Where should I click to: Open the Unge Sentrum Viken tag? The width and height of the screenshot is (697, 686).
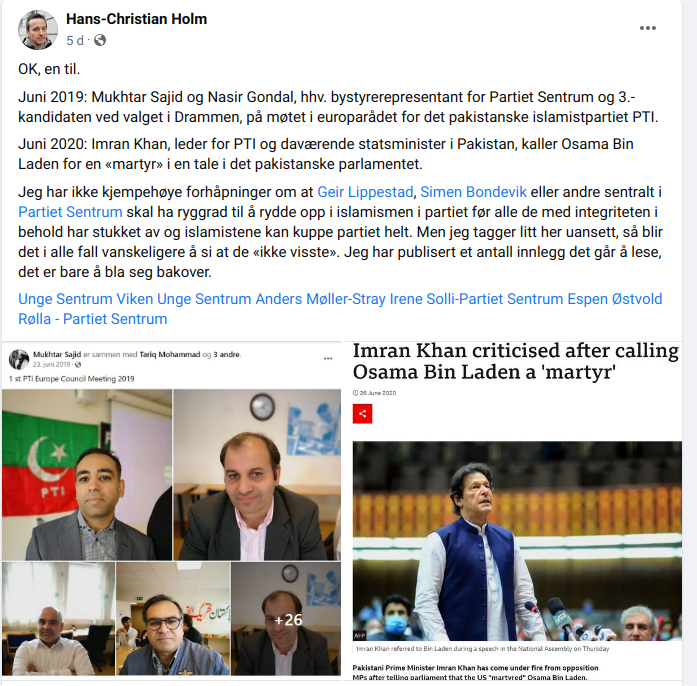[85, 299]
